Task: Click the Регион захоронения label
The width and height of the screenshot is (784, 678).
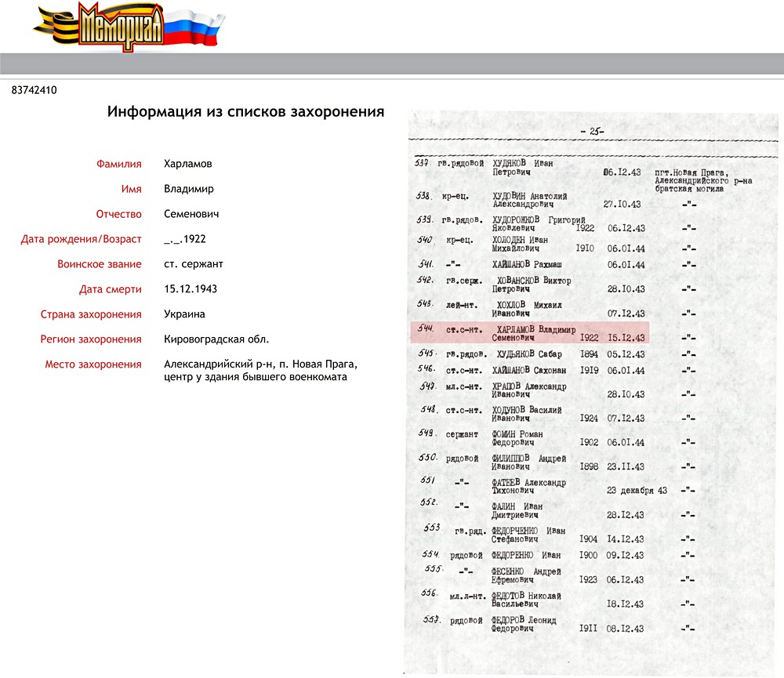Action: (x=91, y=339)
